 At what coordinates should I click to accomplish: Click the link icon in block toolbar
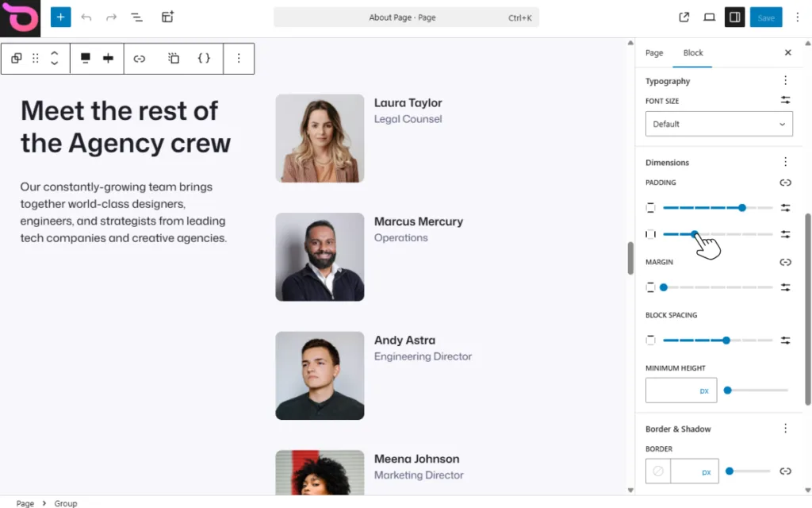click(x=140, y=59)
